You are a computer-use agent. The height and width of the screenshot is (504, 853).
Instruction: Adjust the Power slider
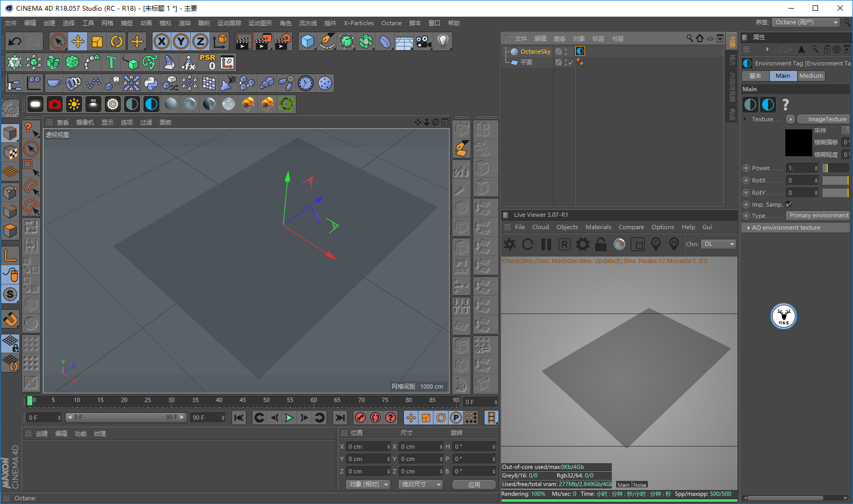[835, 168]
